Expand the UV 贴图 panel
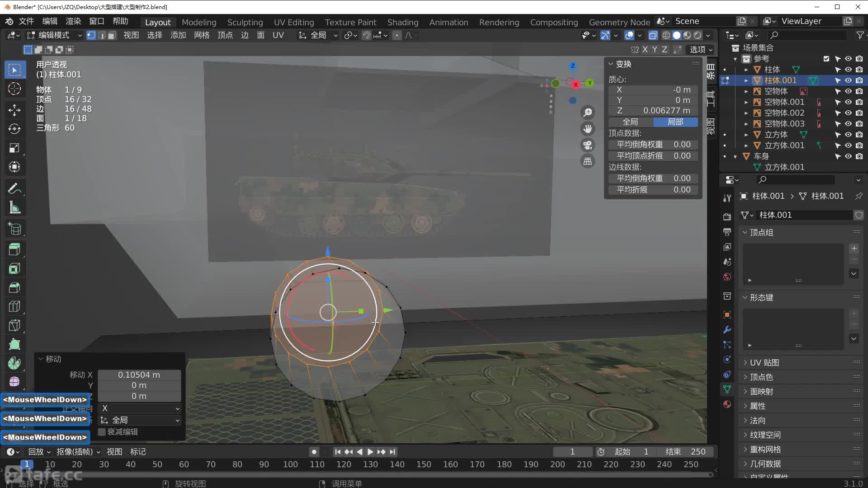 pyautogui.click(x=764, y=362)
